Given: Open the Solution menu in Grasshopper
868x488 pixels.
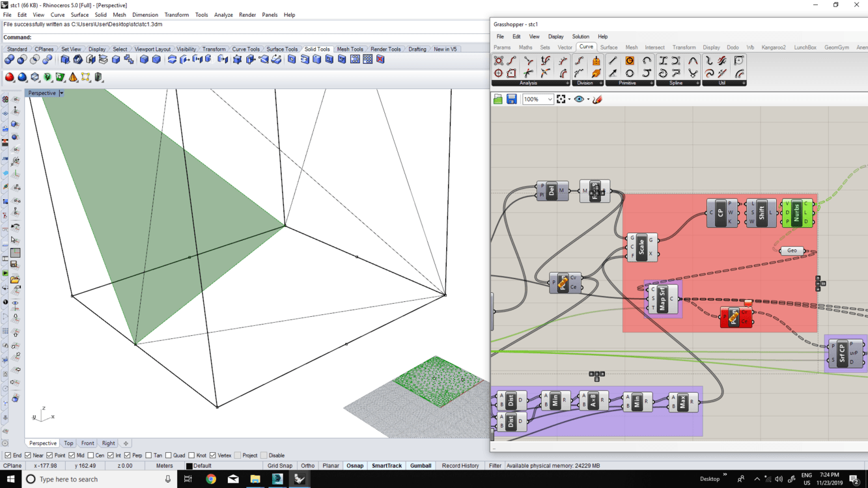Looking at the screenshot, I should click(x=580, y=36).
